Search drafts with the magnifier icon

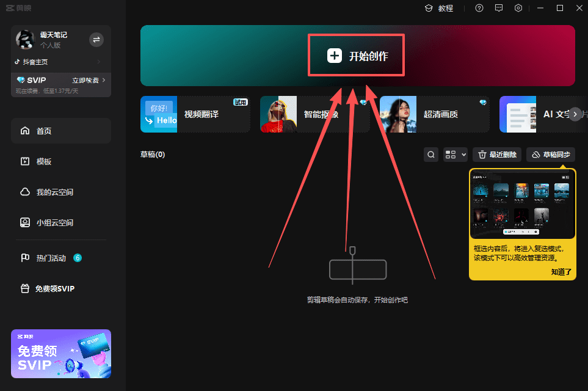431,155
